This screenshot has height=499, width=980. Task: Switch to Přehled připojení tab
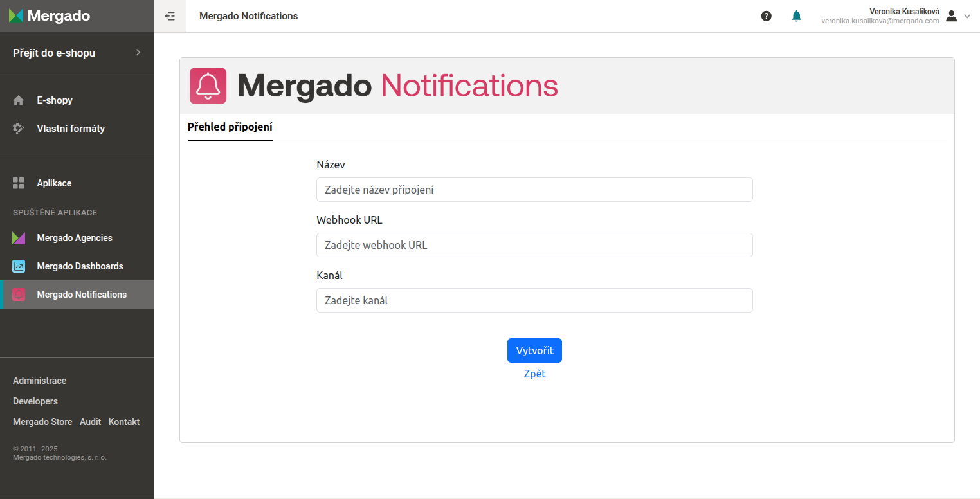pyautogui.click(x=230, y=127)
